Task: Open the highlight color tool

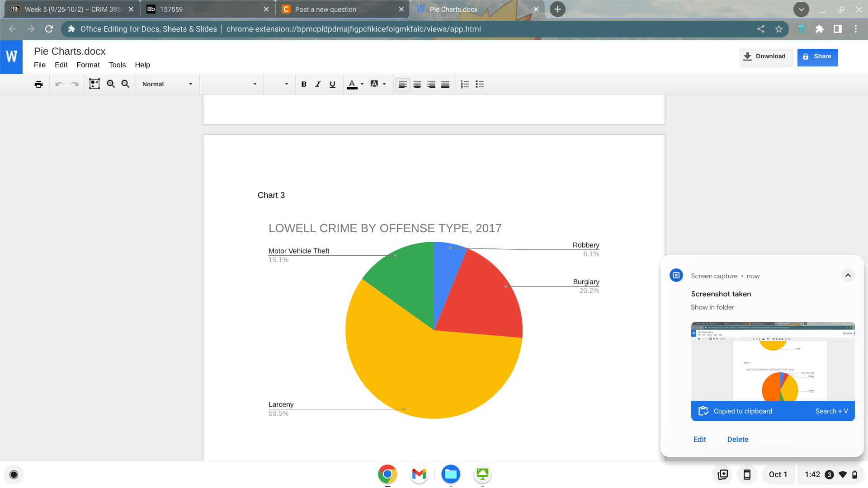Action: pos(375,84)
